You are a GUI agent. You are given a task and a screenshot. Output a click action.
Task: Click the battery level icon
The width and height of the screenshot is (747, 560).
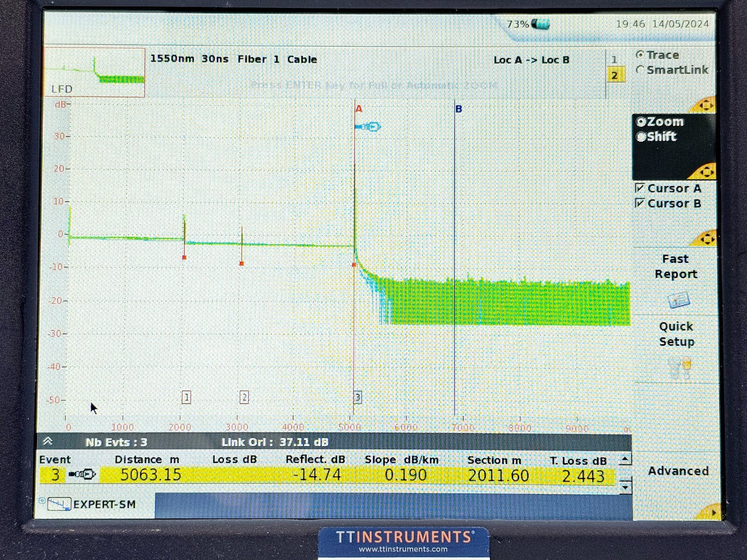(x=541, y=24)
